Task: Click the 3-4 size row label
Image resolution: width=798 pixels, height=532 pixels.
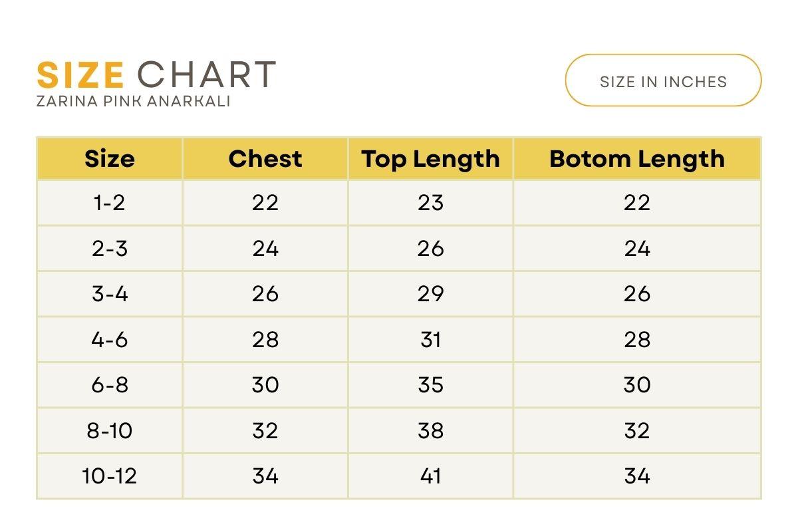Action: (x=110, y=294)
